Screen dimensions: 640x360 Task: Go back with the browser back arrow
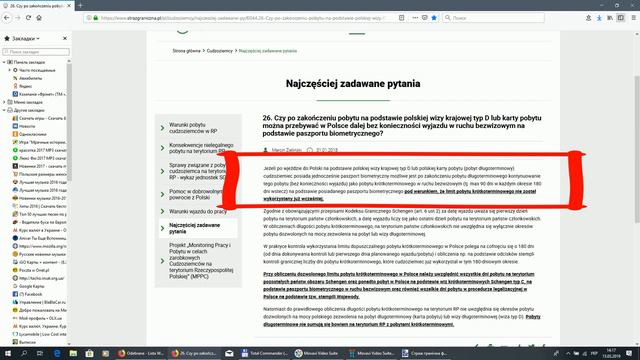7,18
